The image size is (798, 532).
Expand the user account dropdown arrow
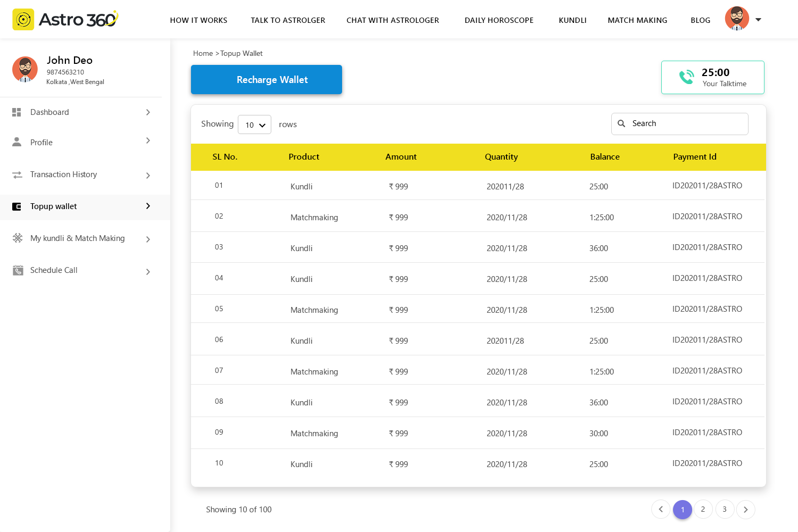(x=758, y=20)
